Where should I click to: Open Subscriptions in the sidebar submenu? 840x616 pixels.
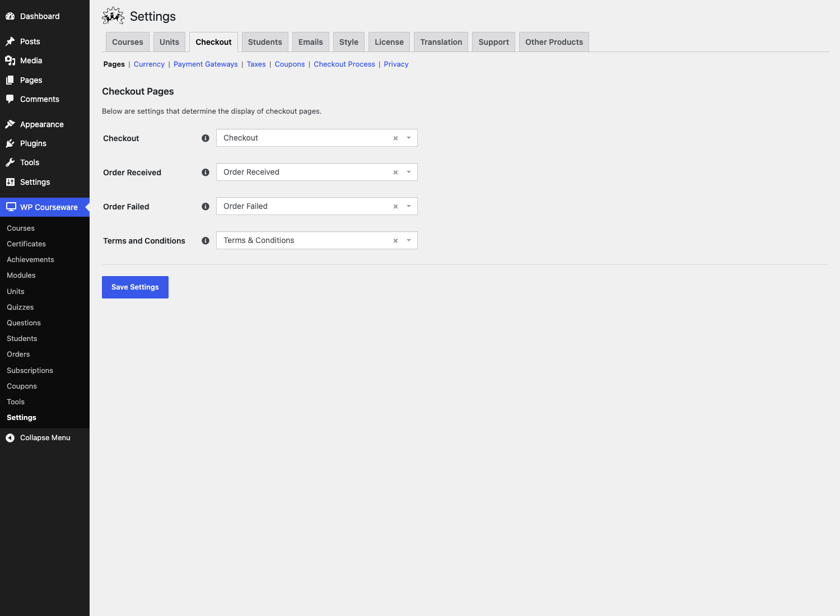coord(30,371)
